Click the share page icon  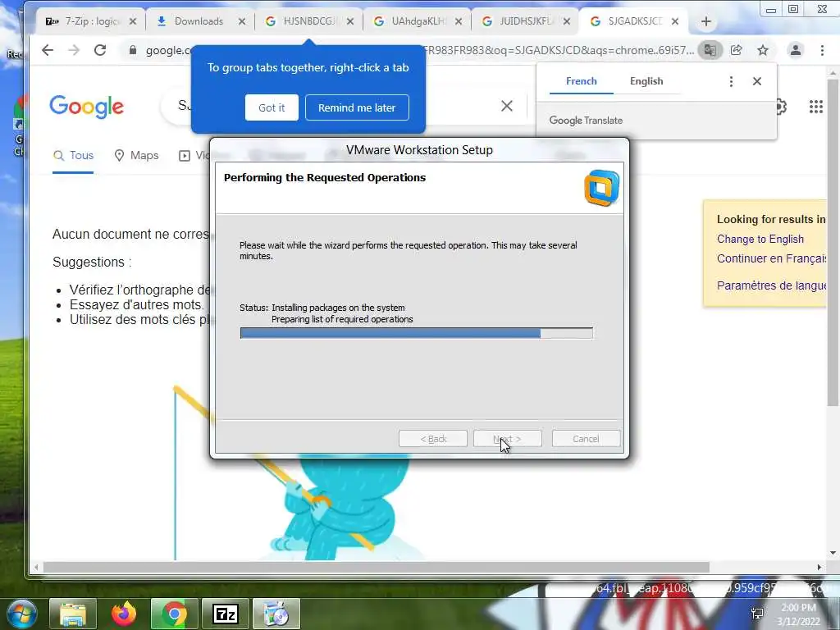(x=737, y=50)
